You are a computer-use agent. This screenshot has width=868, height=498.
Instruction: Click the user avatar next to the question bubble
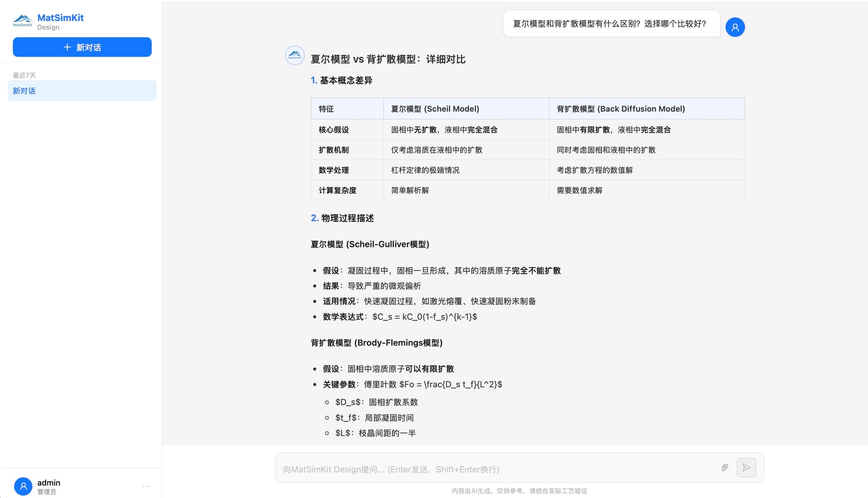click(x=735, y=27)
